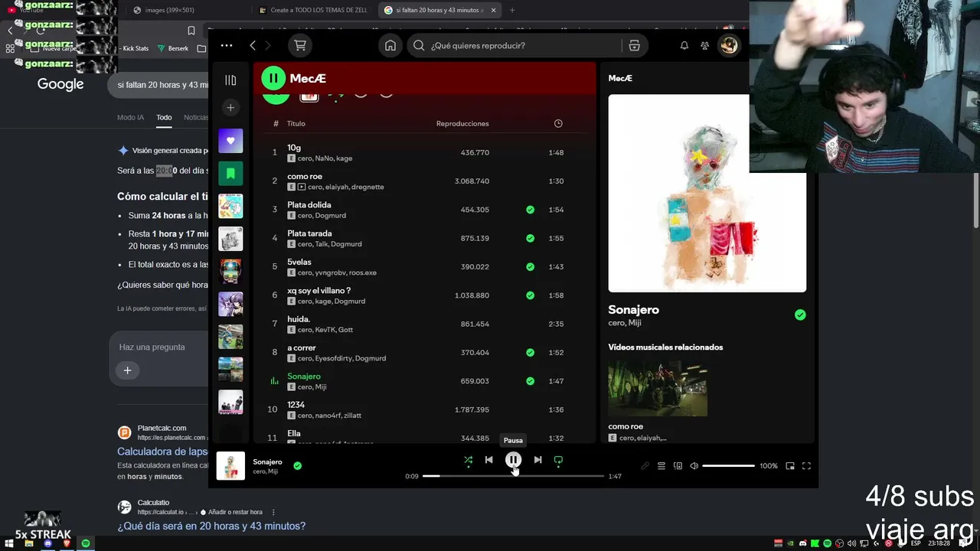Go back with Spotify's back arrow
The height and width of the screenshot is (551, 980).
coord(253,46)
